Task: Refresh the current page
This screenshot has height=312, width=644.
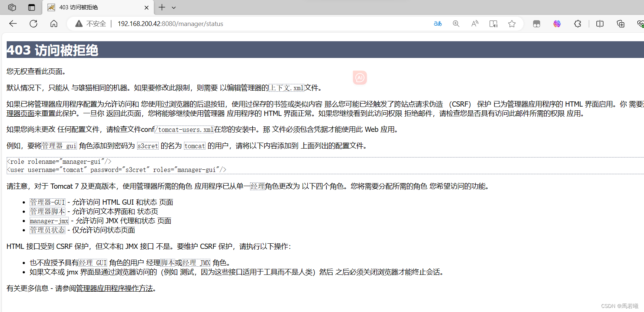Action: pos(33,24)
